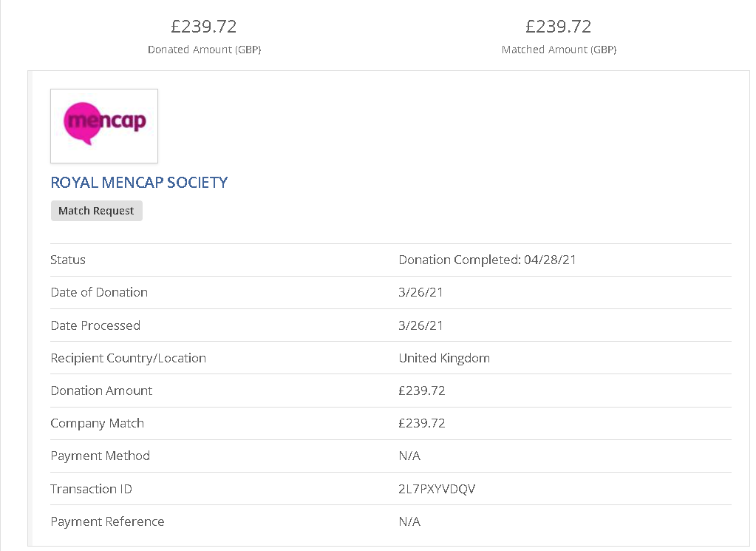Click the Payment Reference N/A value
The image size is (756, 551).
(x=409, y=521)
